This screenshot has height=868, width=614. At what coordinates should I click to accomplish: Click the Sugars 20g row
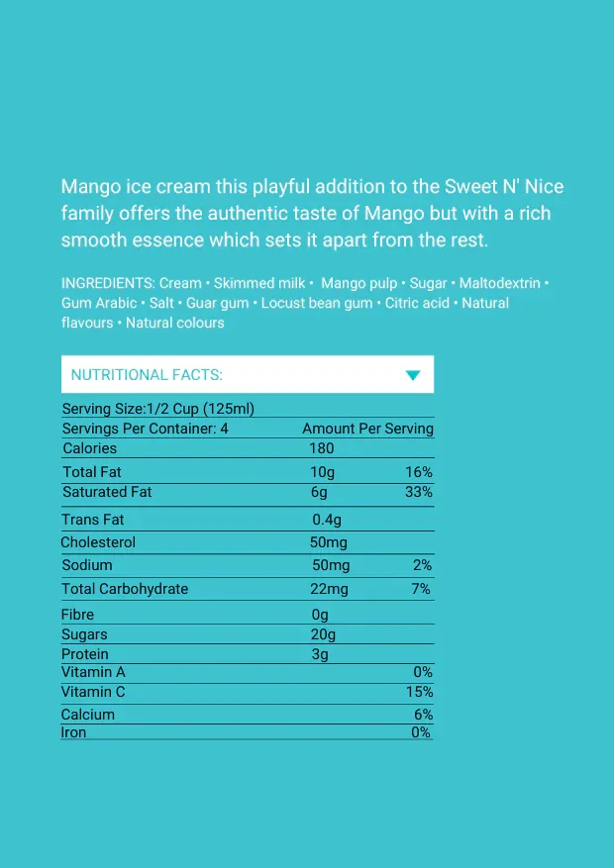pyautogui.click(x=248, y=634)
